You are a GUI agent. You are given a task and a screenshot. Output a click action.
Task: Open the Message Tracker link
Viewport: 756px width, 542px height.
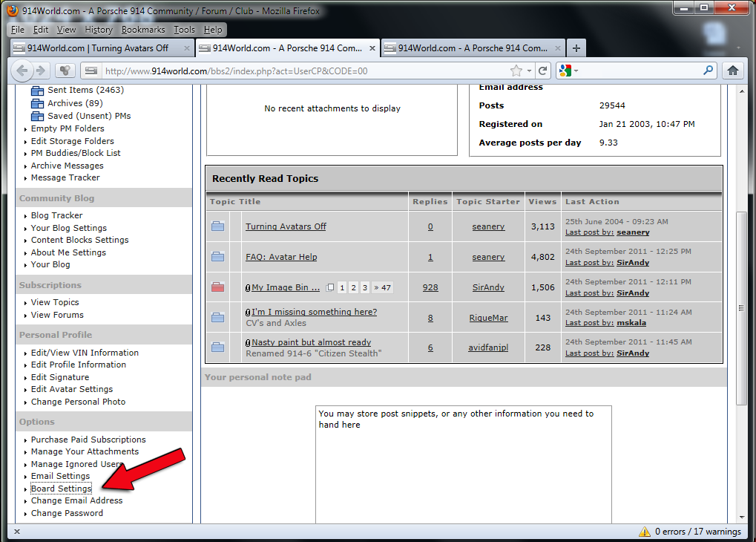click(65, 177)
